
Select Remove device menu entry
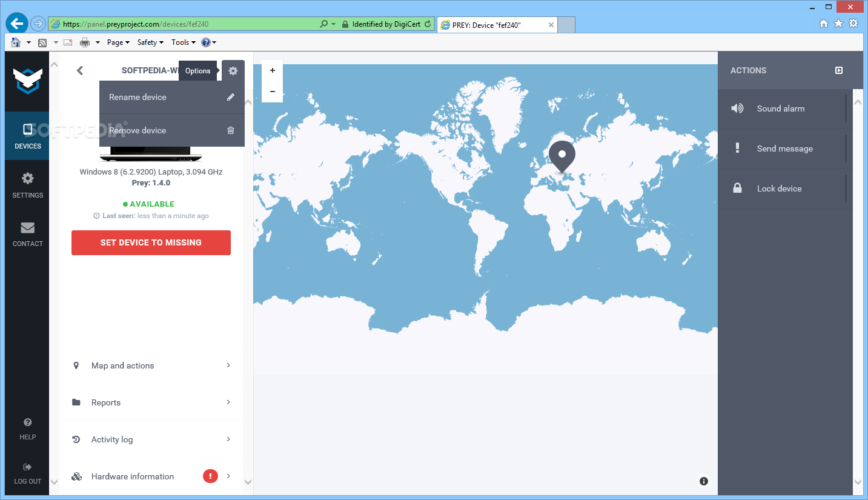(x=172, y=130)
